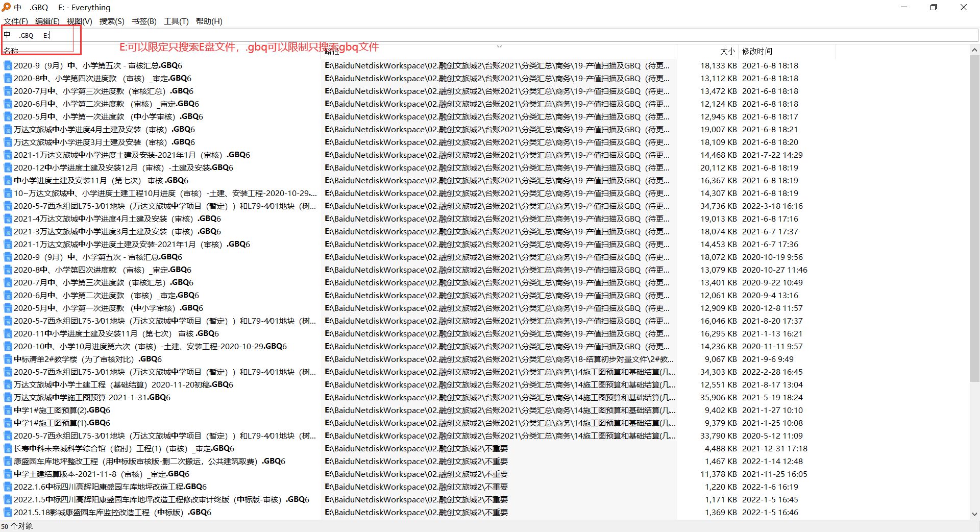
Task: Click file icon for 中标清单2#教学楼(为了审核对比).GBQ6
Action: [8, 359]
